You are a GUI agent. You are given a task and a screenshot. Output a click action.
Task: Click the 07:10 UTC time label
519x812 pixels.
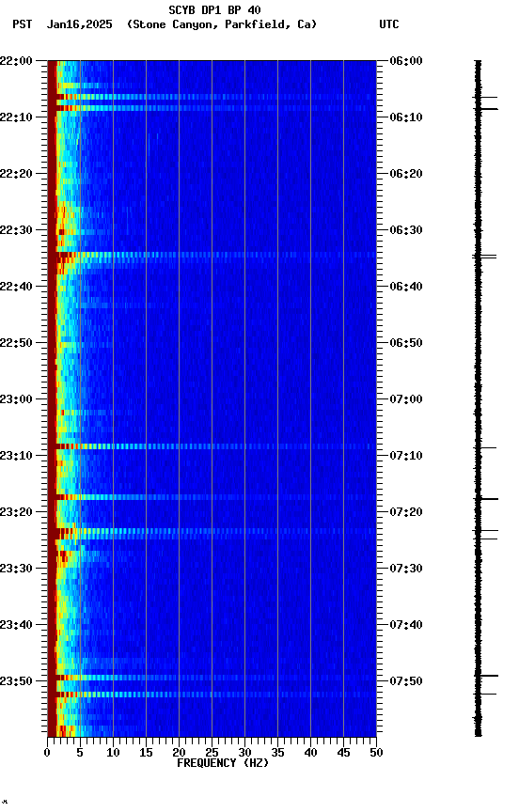(x=406, y=456)
